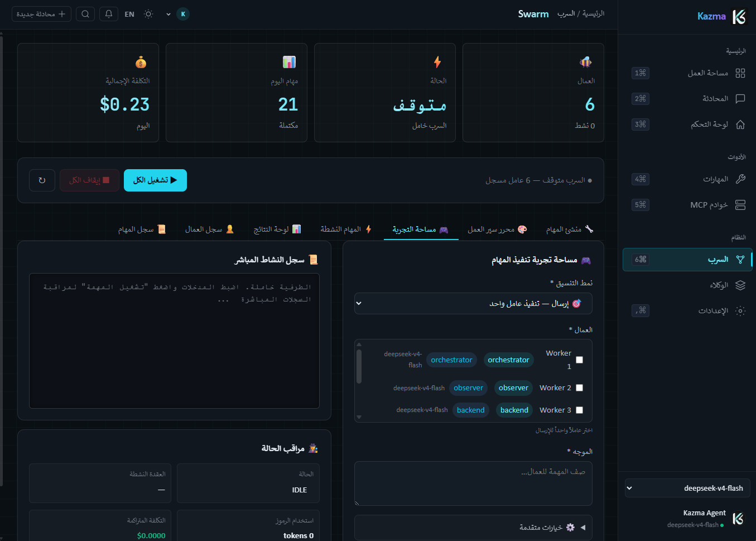Open the tasks log tab (سجل المهام)
756x541 pixels.
pyautogui.click(x=142, y=229)
